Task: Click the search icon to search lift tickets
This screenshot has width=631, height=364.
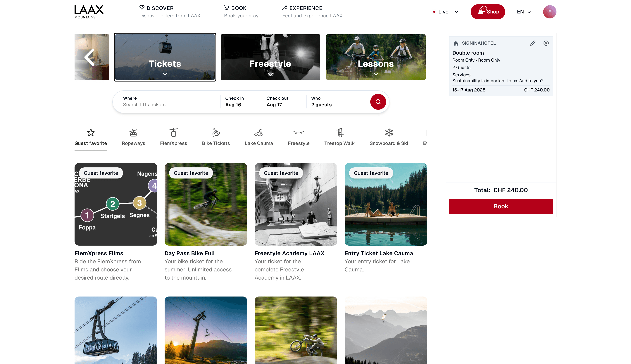Action: [378, 102]
